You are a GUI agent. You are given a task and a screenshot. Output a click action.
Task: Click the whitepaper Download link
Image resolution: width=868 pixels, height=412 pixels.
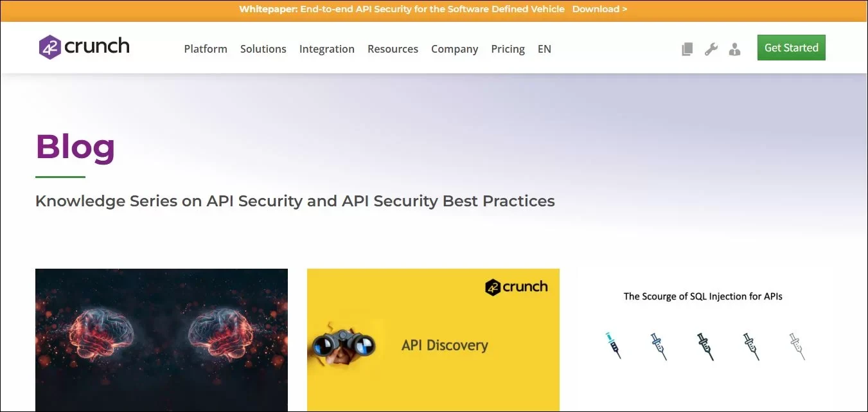[x=599, y=9]
